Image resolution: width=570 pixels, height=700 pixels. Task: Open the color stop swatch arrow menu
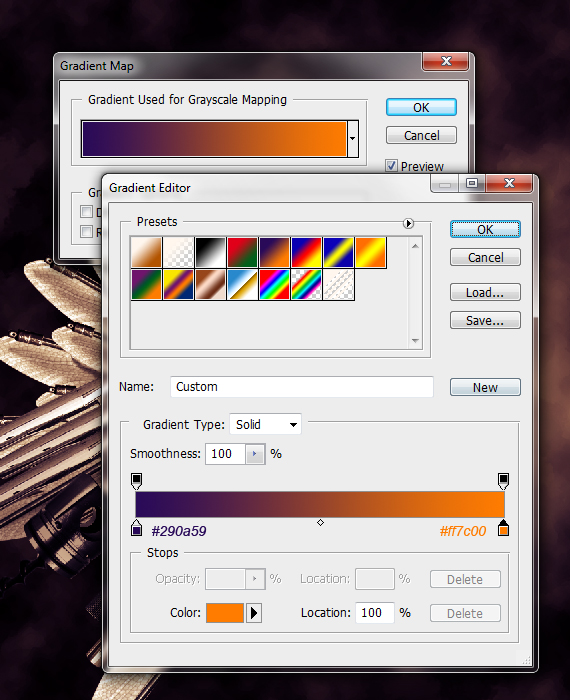254,613
